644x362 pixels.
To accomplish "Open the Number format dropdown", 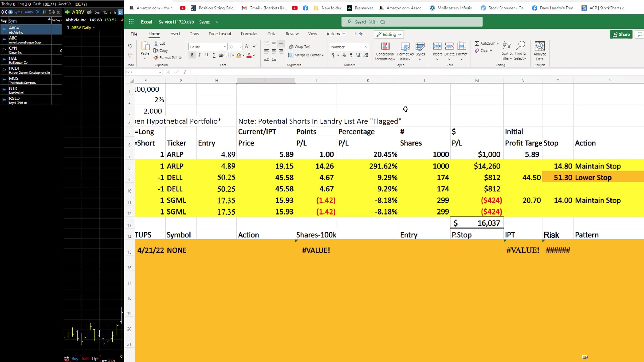I will [x=366, y=47].
